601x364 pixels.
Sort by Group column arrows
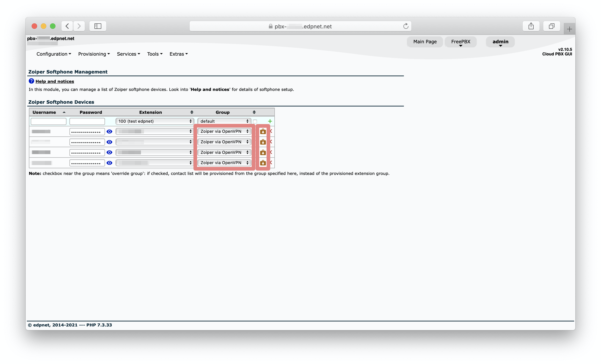[x=254, y=112]
